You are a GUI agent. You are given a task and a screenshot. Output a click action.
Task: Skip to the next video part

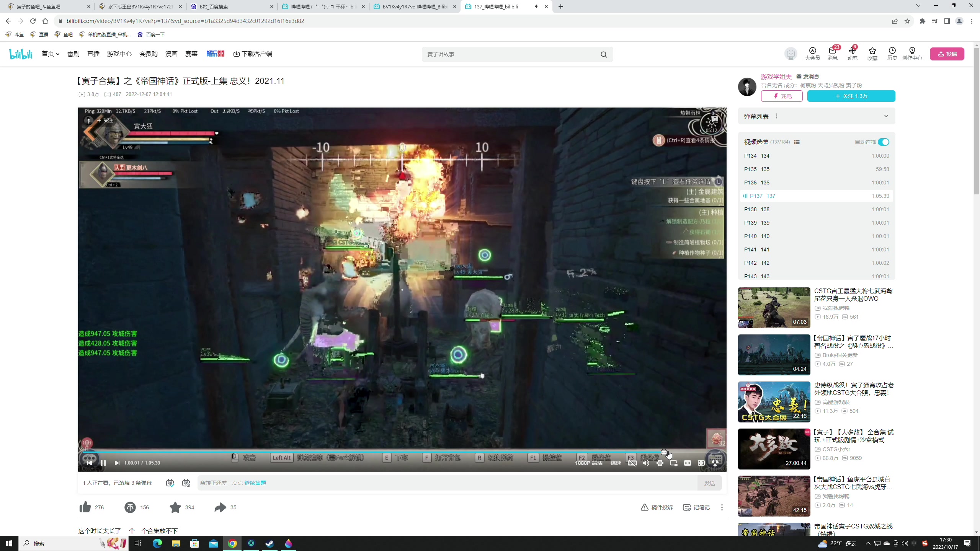[x=117, y=463]
